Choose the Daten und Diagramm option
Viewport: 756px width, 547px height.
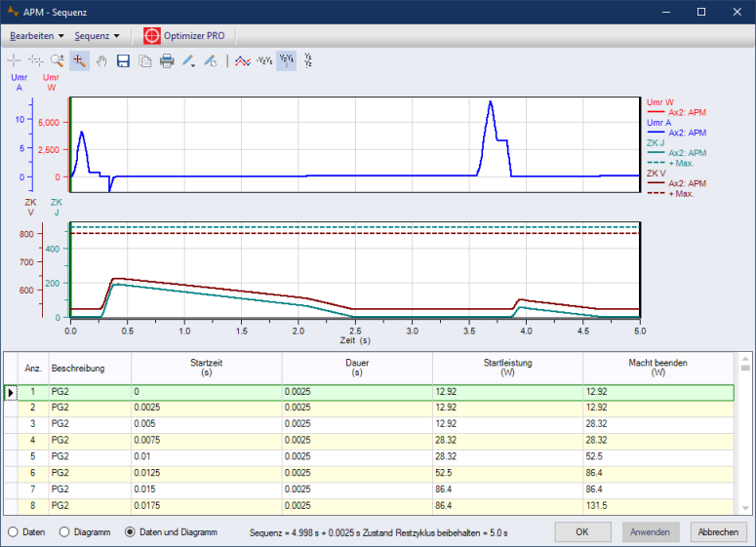(x=131, y=532)
